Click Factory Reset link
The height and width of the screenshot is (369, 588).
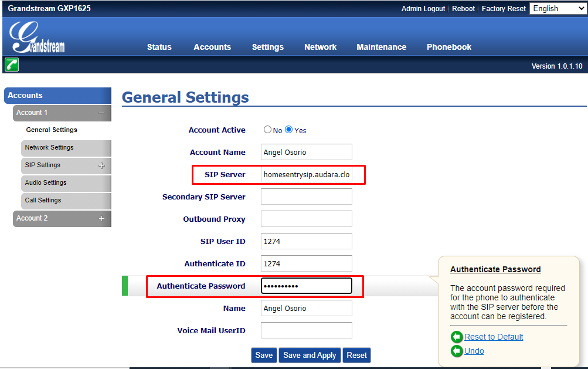(504, 9)
